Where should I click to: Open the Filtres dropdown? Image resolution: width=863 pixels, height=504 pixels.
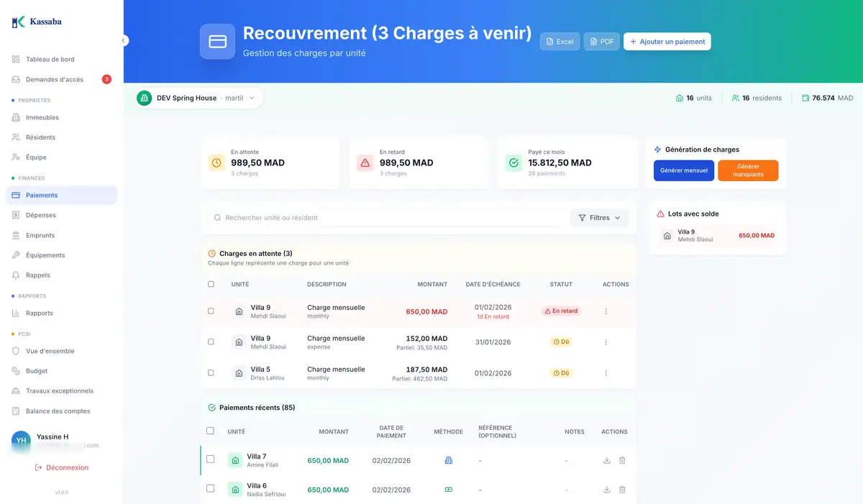(x=599, y=218)
